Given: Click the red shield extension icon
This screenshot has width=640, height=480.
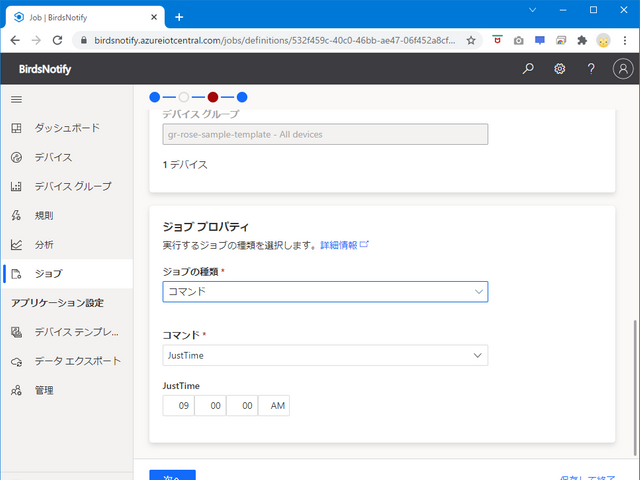Looking at the screenshot, I should [x=497, y=40].
